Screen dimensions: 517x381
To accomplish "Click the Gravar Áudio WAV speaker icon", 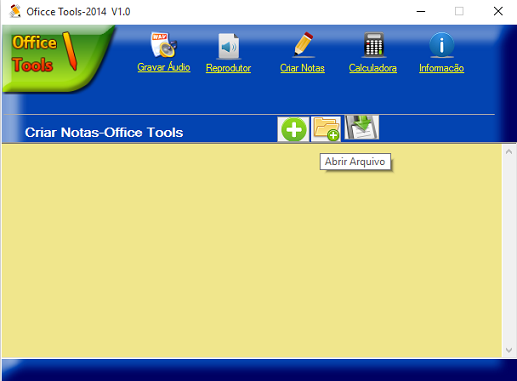I will (163, 45).
